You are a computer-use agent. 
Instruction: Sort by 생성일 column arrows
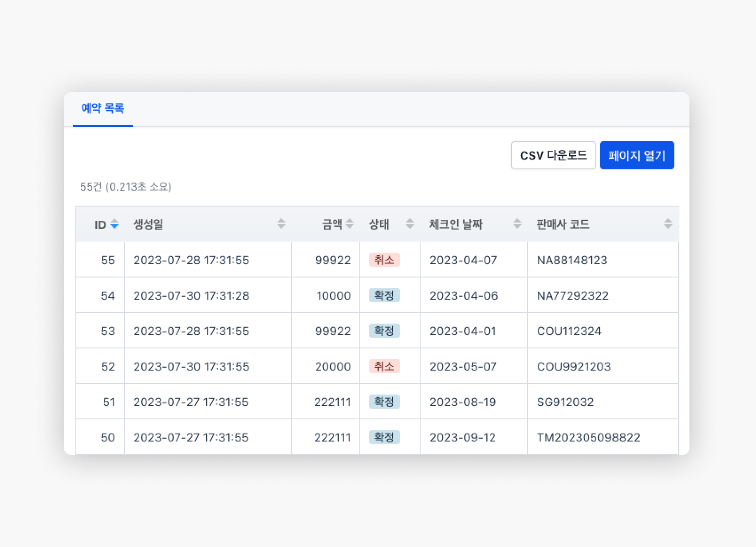tap(281, 224)
